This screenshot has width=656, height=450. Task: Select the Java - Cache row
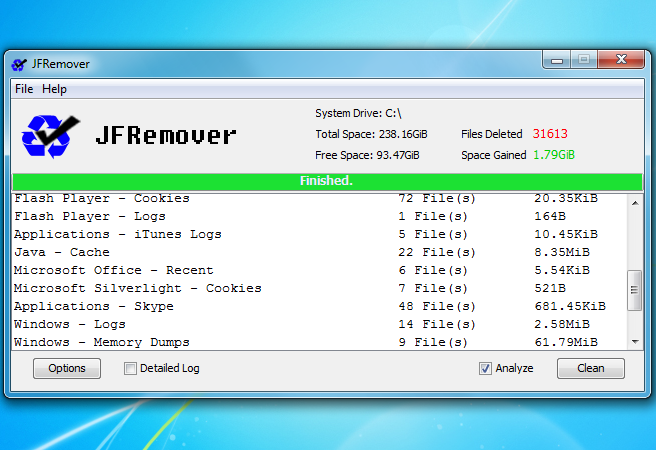pos(320,253)
